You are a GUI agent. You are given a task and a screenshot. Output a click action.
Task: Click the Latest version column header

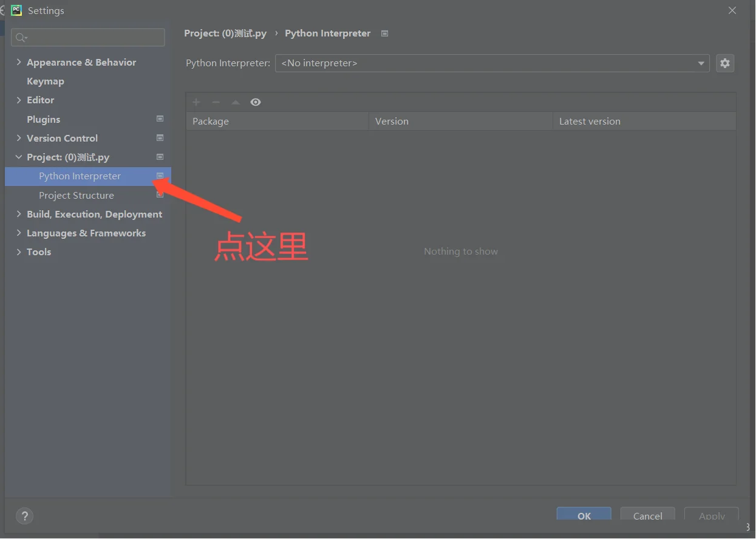click(644, 121)
